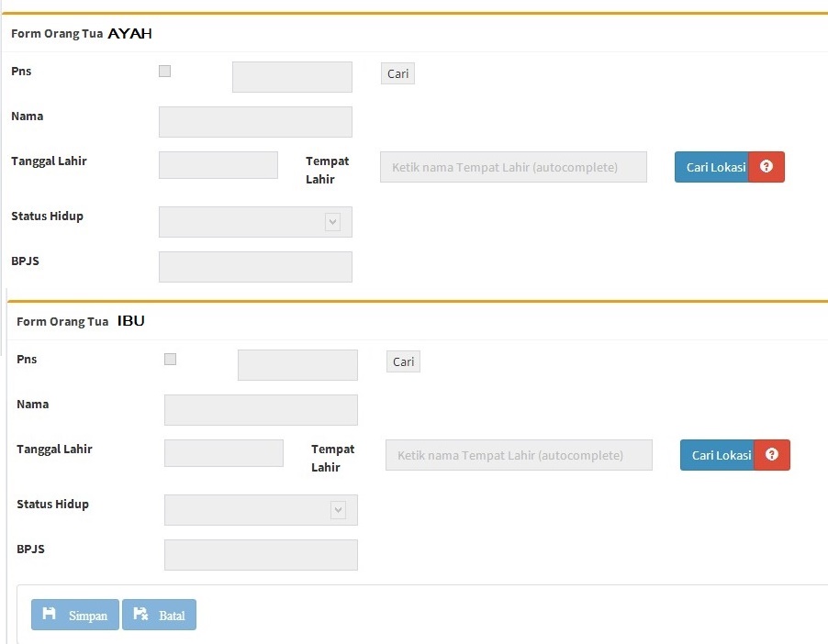Focus the Nama field in AYAH form
Image resolution: width=828 pixels, height=644 pixels.
(255, 122)
